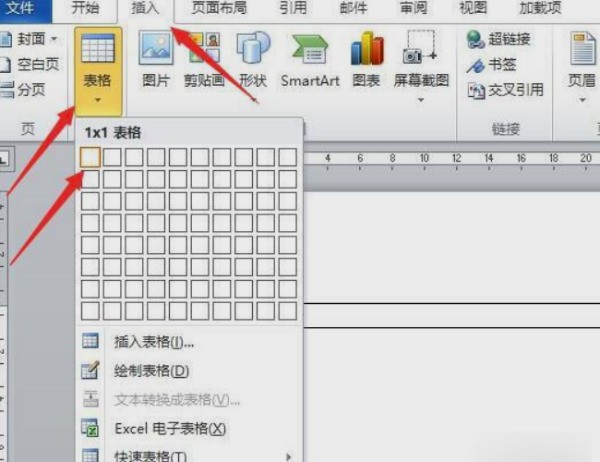Insert a 分页 page break

click(23, 90)
